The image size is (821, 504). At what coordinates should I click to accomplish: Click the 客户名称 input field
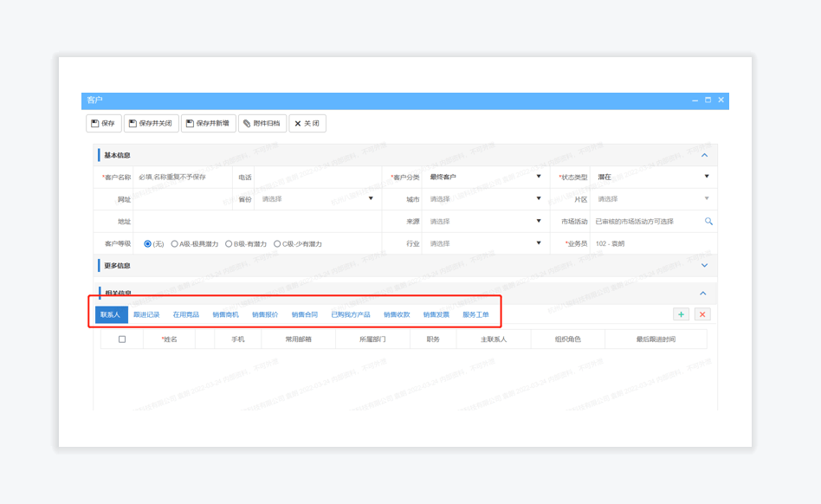(182, 177)
